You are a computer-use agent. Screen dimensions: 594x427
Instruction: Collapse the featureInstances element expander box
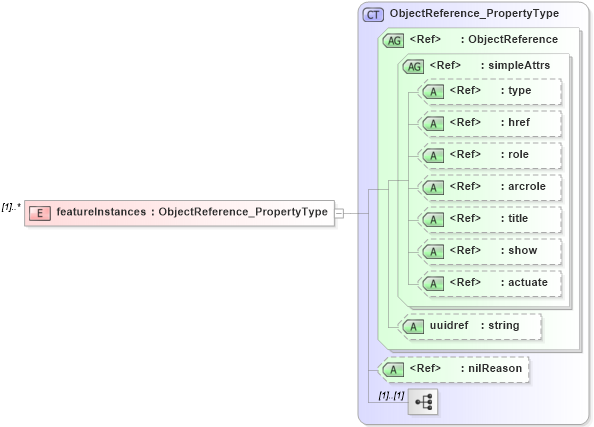point(339,213)
